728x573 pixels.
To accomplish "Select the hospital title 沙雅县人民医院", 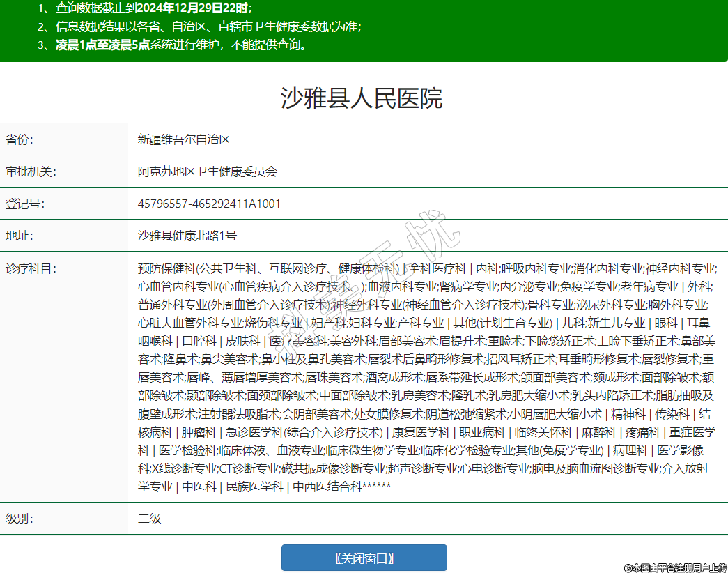I will click(x=362, y=98).
